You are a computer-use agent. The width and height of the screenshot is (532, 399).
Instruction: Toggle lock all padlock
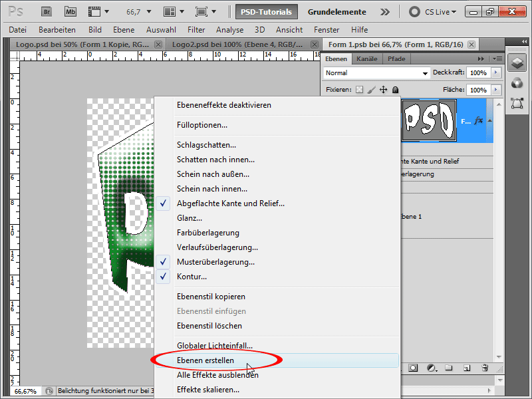(x=395, y=90)
